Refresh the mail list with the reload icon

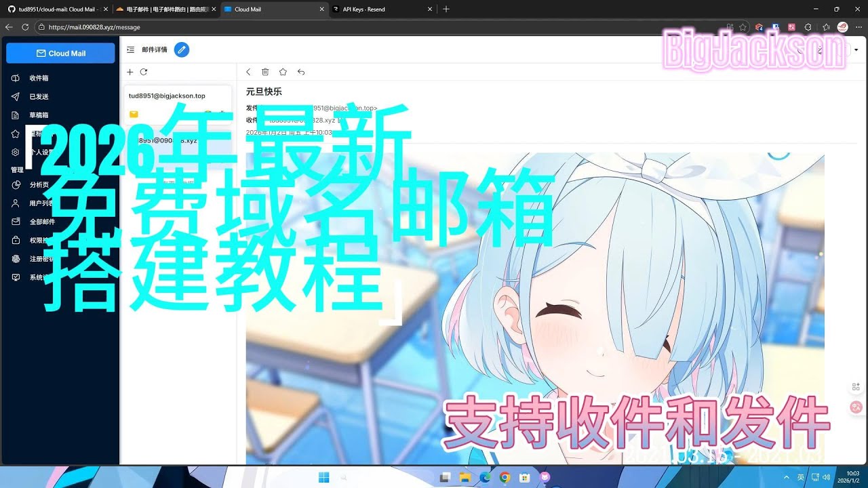point(144,72)
